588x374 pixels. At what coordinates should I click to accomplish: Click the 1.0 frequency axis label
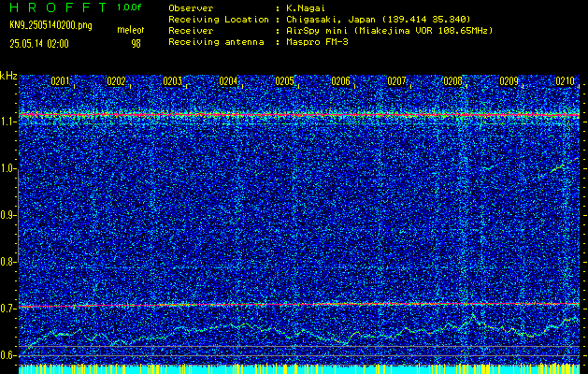pos(7,169)
